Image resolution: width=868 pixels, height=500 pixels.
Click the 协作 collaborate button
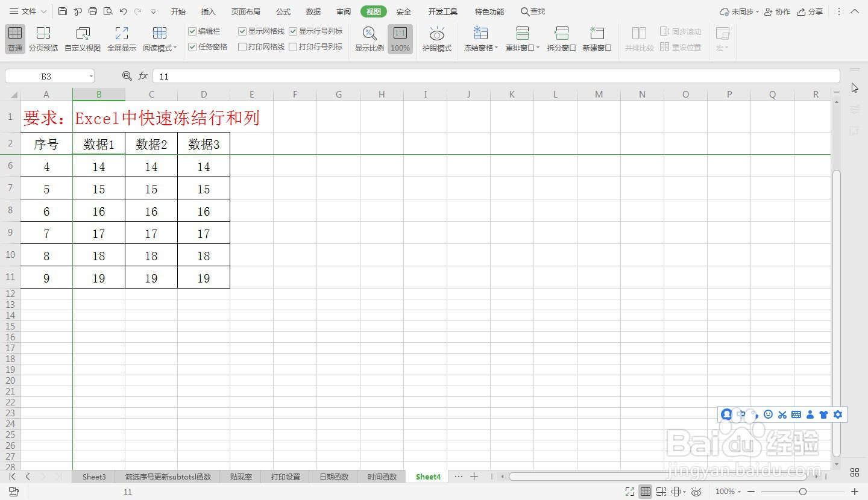pos(777,12)
